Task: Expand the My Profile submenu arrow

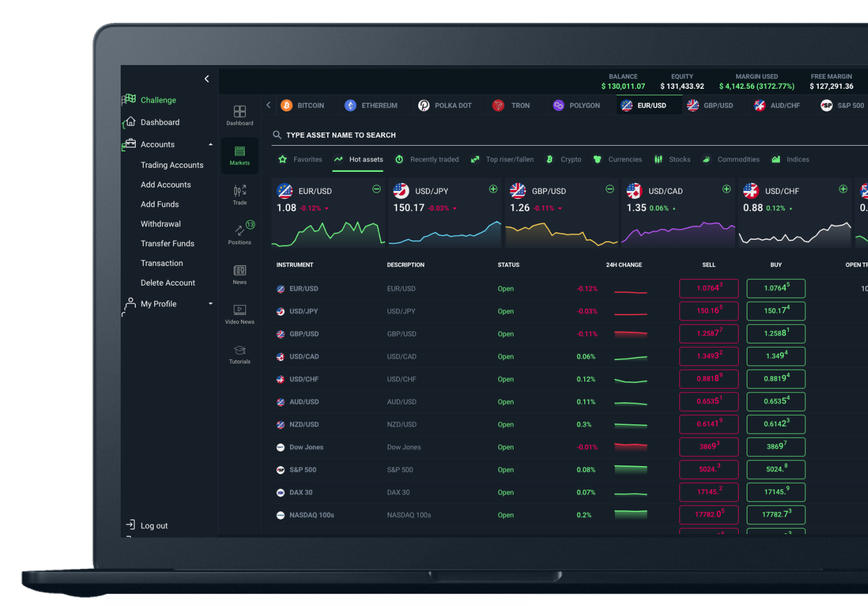Action: [x=211, y=304]
